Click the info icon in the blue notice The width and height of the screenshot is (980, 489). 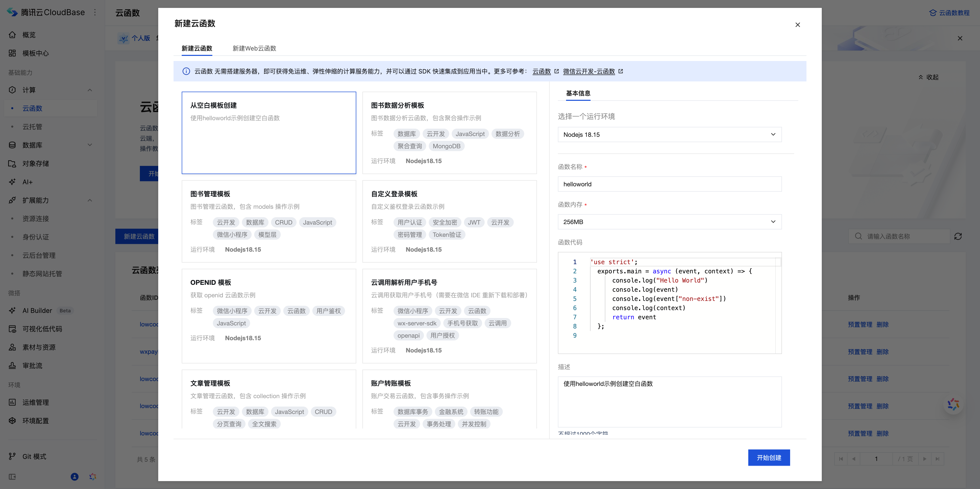coord(186,71)
